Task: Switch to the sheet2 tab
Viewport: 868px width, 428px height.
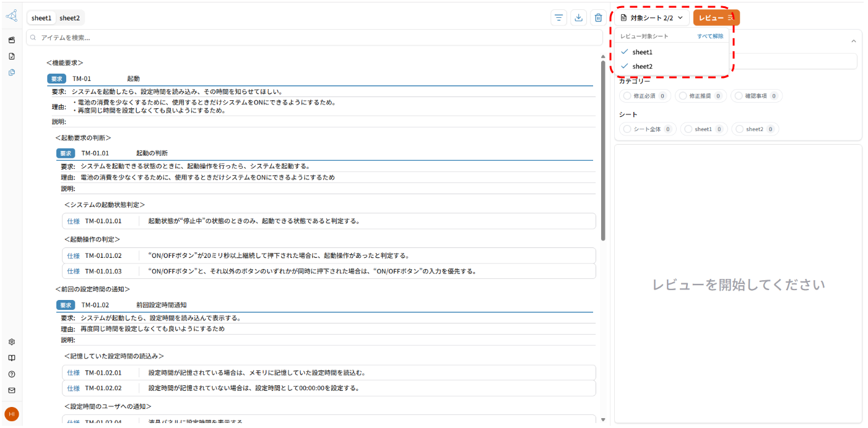Action: tap(70, 18)
